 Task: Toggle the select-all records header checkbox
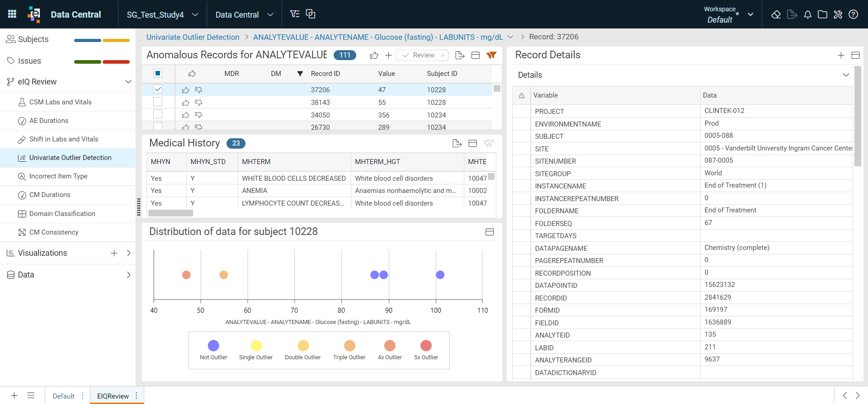tap(158, 73)
